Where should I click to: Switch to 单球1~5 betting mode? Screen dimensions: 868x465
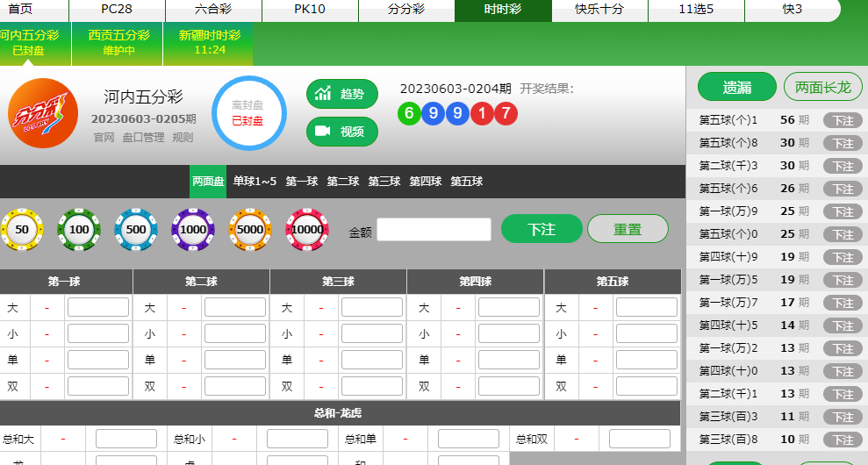[255, 182]
